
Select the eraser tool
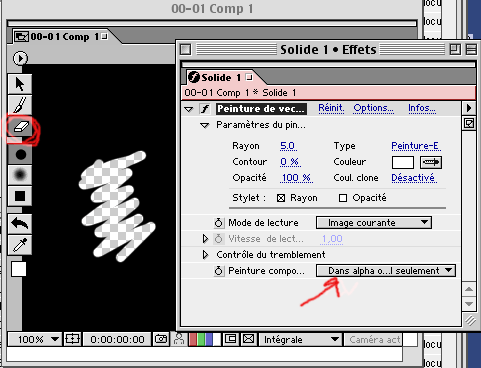pos(20,127)
